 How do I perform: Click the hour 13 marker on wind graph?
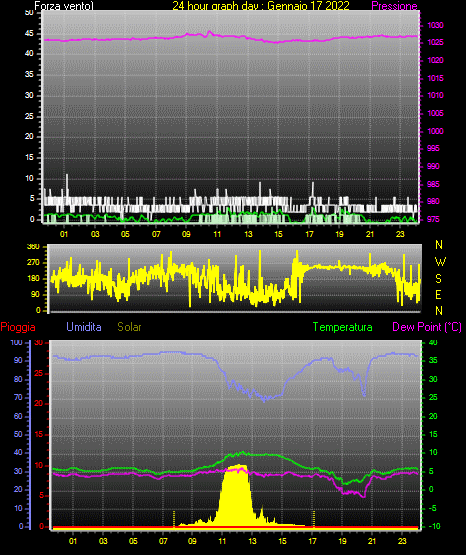click(248, 234)
